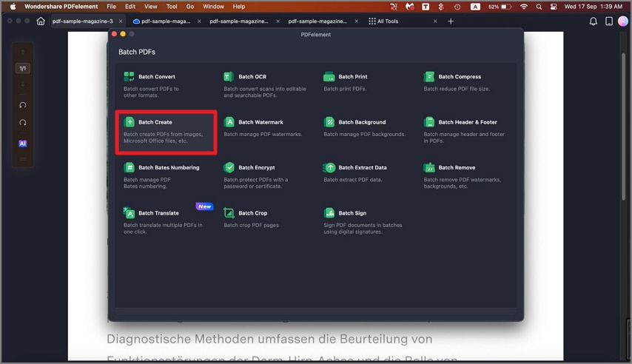
Task: Open the Batch Convert tool icon
Action: point(129,76)
